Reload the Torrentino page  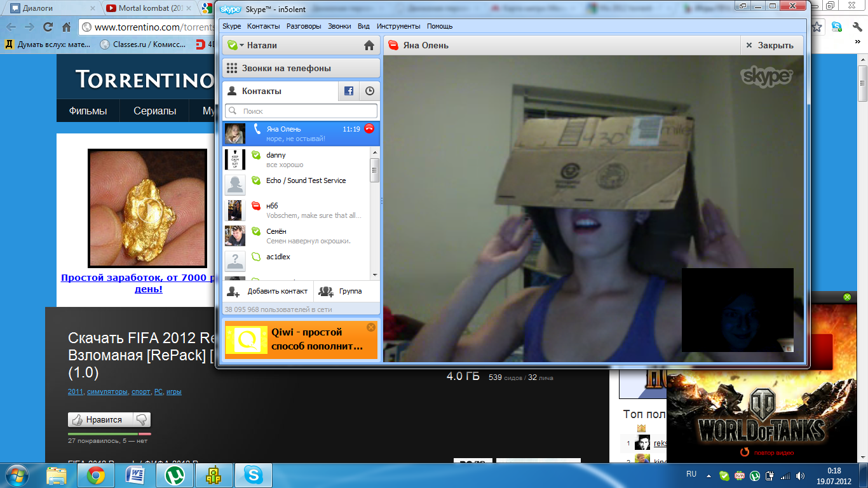(48, 27)
